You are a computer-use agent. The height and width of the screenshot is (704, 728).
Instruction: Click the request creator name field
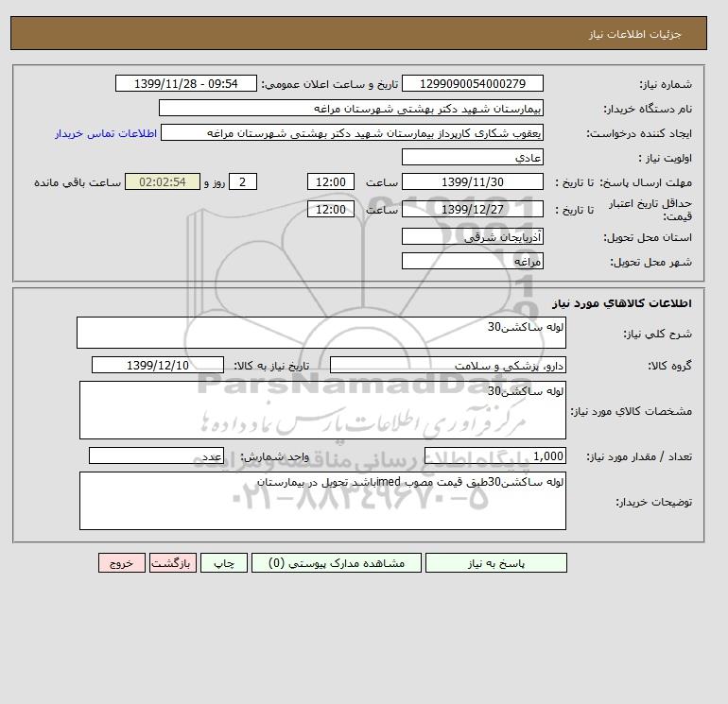click(352, 132)
